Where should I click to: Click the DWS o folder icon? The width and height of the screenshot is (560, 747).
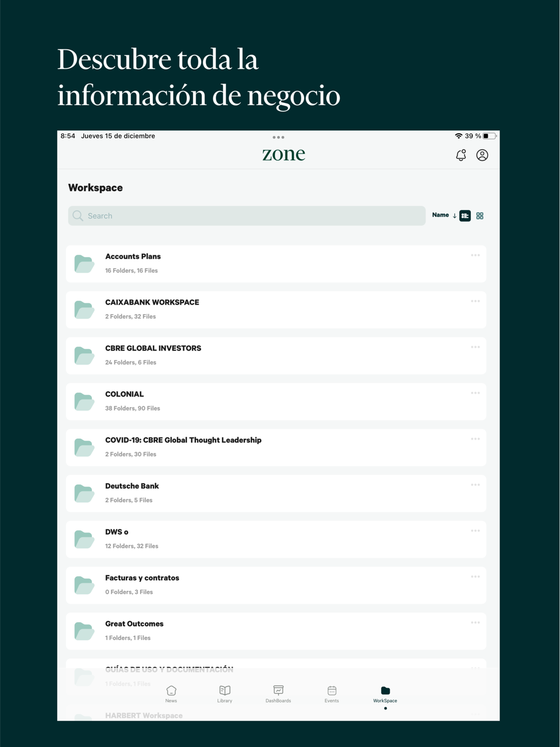pyautogui.click(x=84, y=539)
